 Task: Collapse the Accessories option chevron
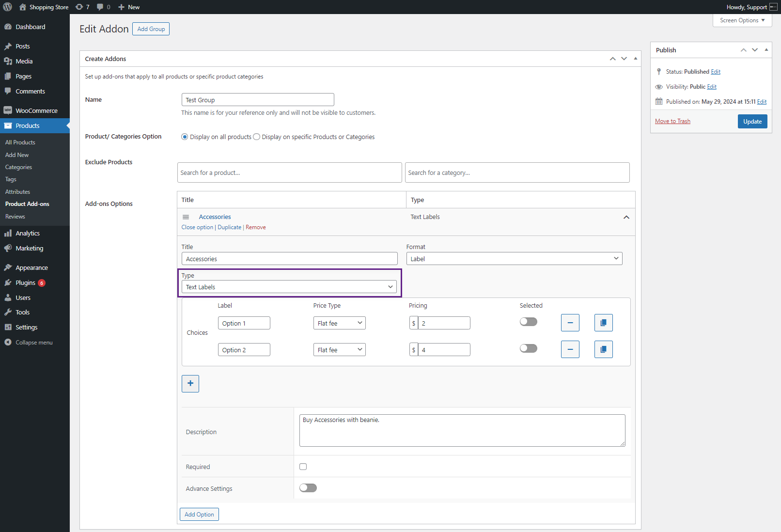[626, 217]
